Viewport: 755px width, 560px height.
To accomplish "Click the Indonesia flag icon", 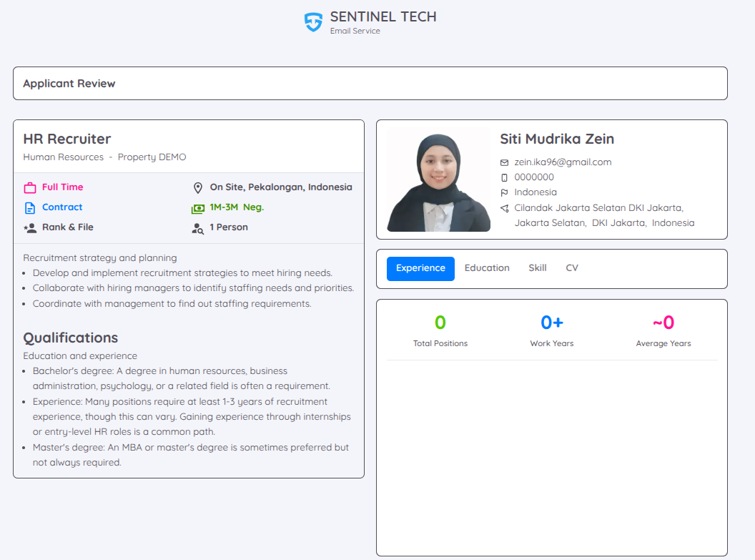I will [504, 192].
